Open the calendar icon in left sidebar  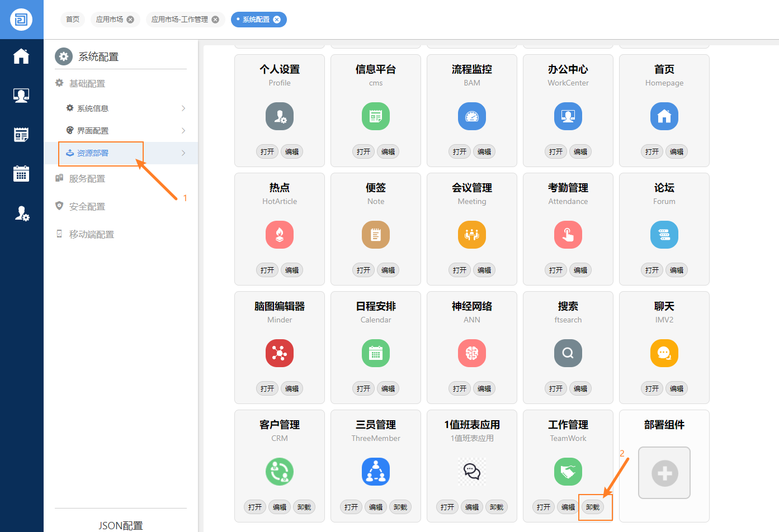click(21, 174)
